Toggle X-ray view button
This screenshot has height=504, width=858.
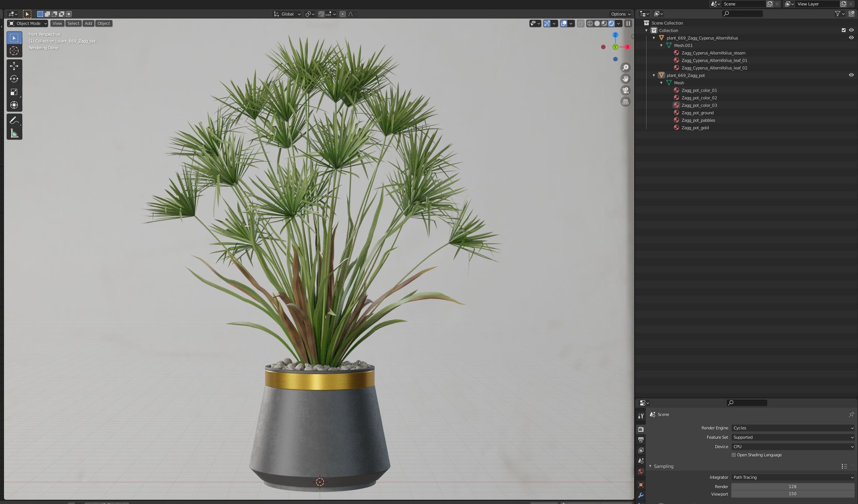[580, 23]
